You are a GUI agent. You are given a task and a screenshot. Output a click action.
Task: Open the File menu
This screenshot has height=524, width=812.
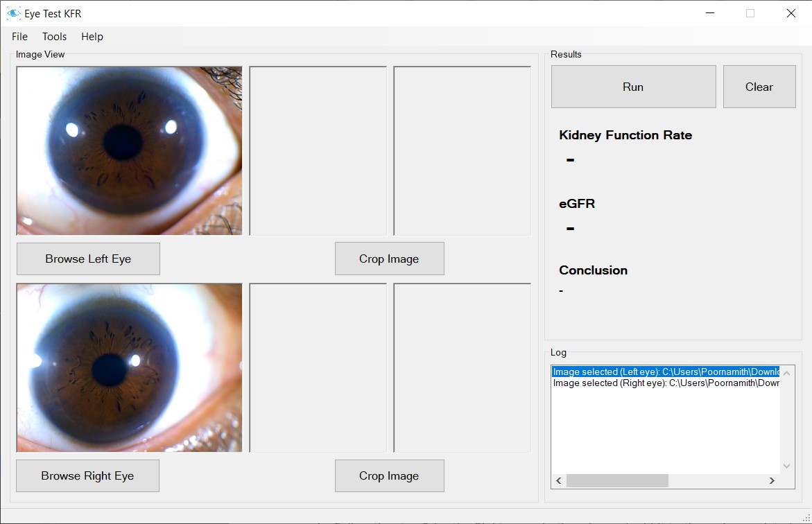click(19, 37)
